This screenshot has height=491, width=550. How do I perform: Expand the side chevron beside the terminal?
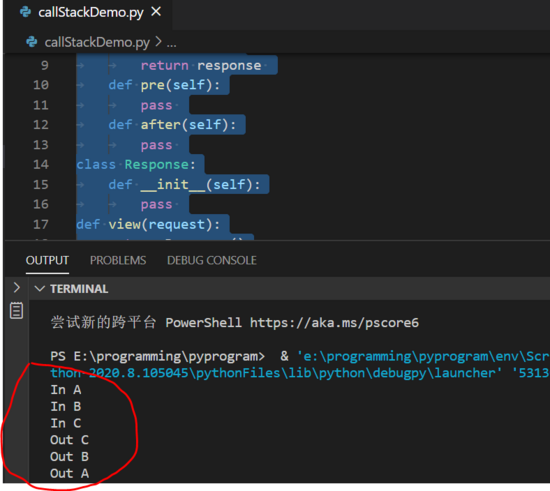tap(16, 288)
